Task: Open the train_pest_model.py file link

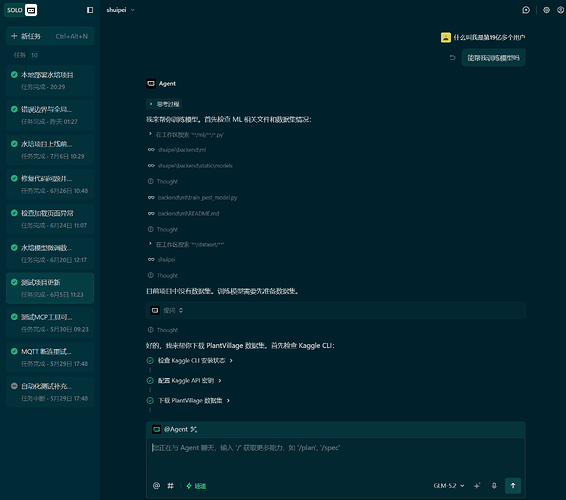Action: coord(197,197)
